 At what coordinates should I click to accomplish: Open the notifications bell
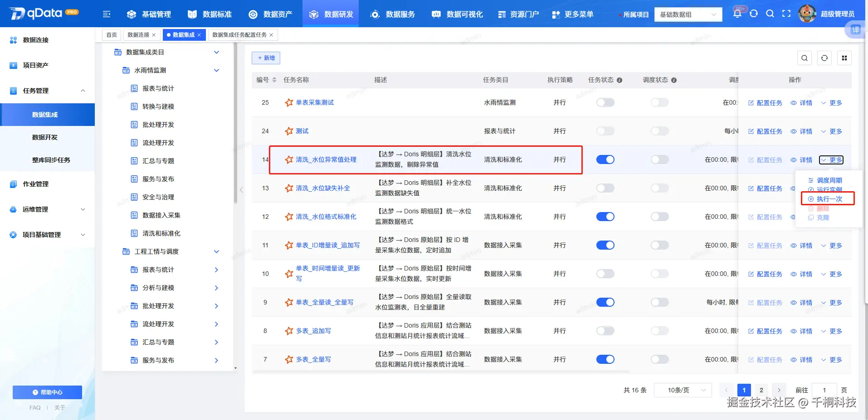737,14
